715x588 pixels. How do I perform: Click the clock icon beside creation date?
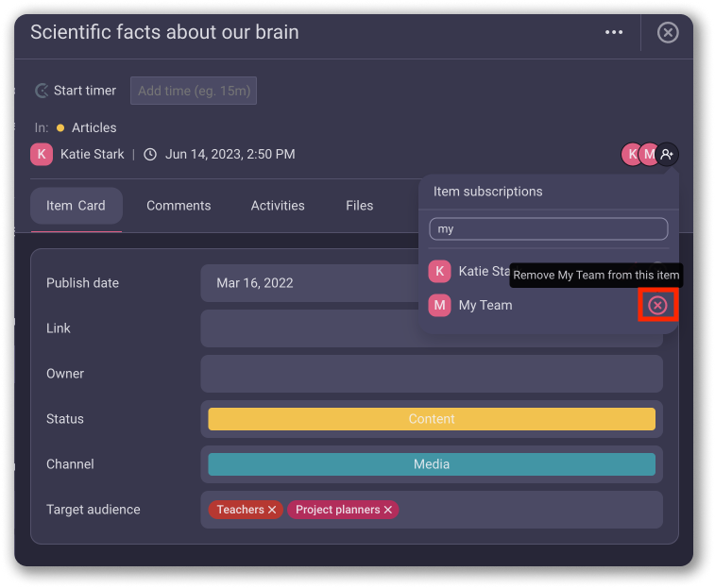point(150,154)
